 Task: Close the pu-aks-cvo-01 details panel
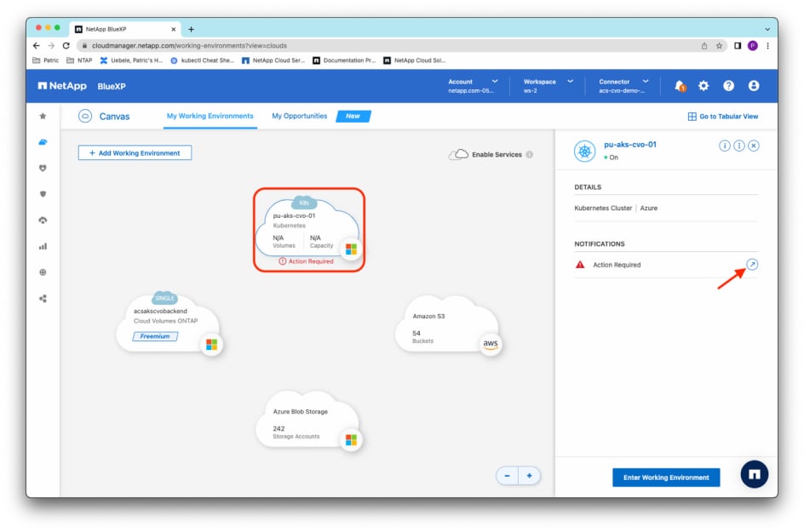tap(753, 146)
